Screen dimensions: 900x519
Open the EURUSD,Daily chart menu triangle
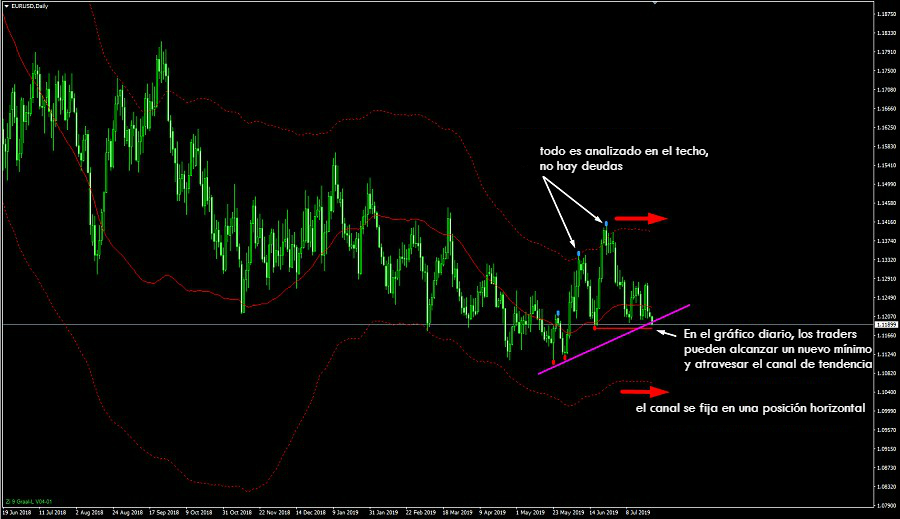click(5, 6)
